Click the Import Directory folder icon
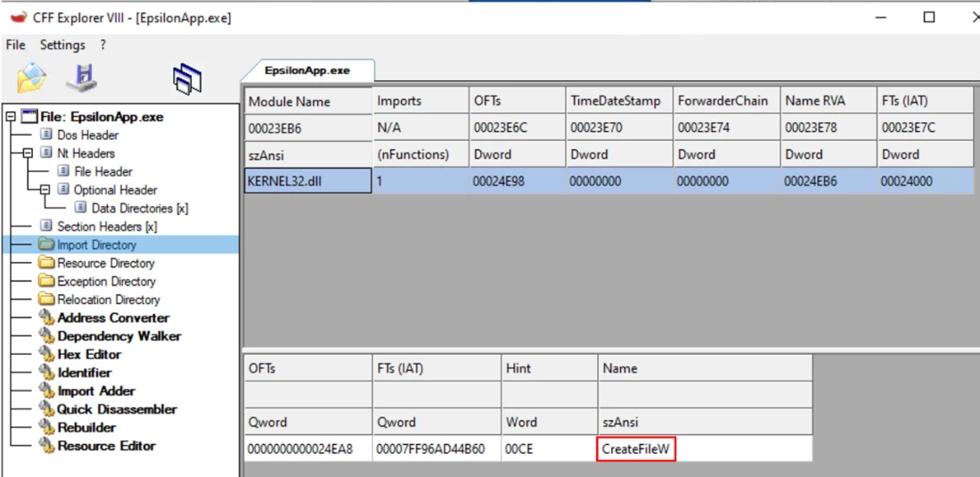Screen dimensions: 980x477 [x=47, y=244]
